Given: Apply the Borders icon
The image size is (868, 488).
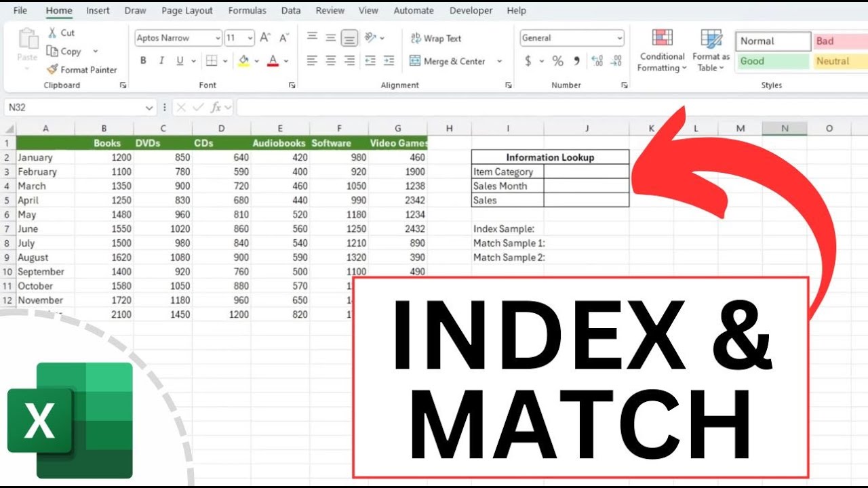Looking at the screenshot, I should (212, 61).
